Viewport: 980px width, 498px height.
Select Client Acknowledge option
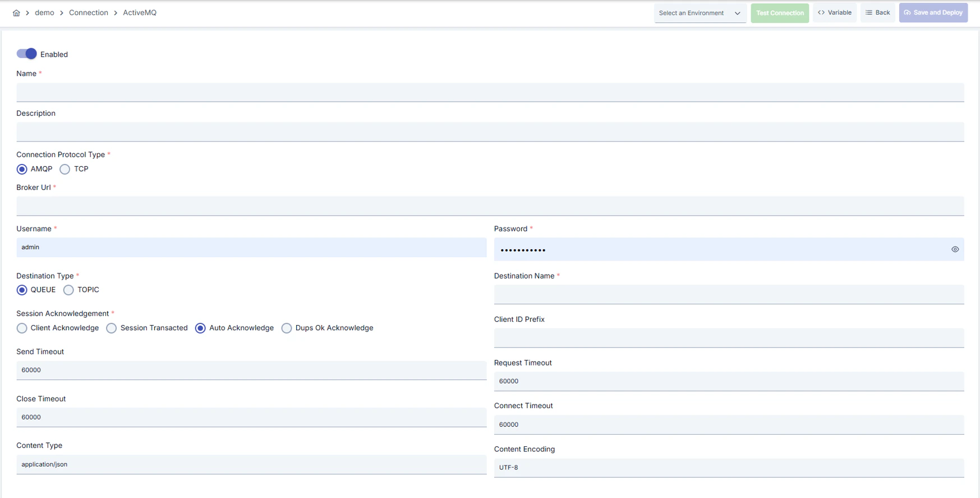click(22, 328)
